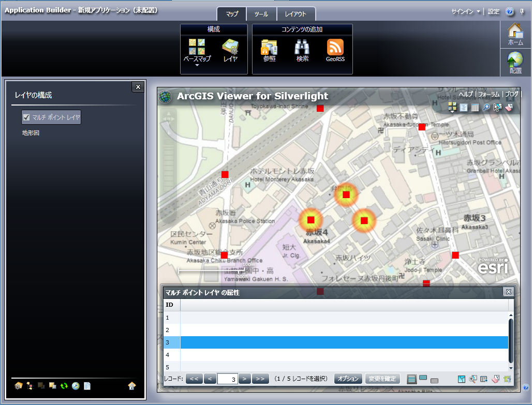This screenshot has width=532, height=405.
Task: Click the 配置 deploy globe icon
Action: (515, 63)
